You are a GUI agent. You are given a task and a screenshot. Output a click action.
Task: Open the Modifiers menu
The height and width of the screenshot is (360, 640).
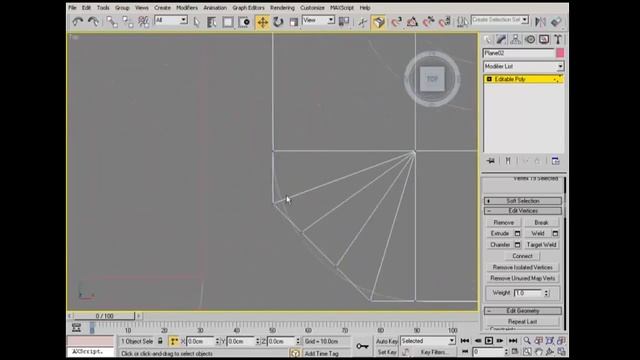[187, 8]
